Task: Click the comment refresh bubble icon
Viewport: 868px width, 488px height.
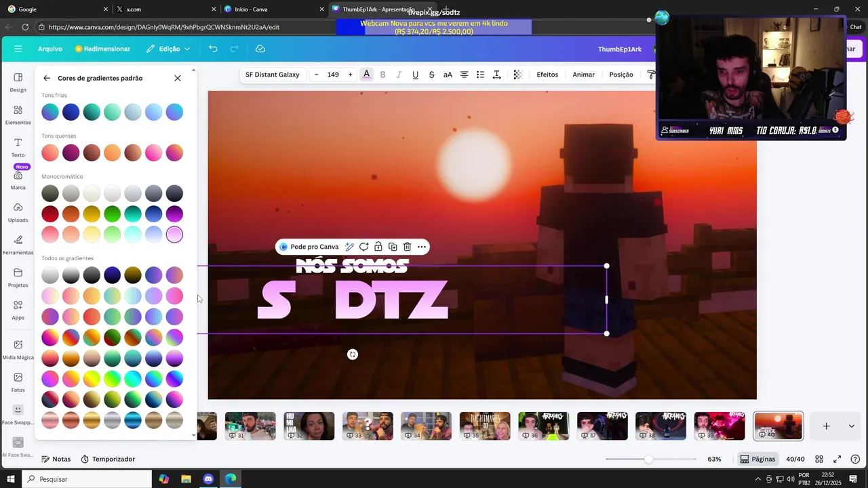Action: 364,247
